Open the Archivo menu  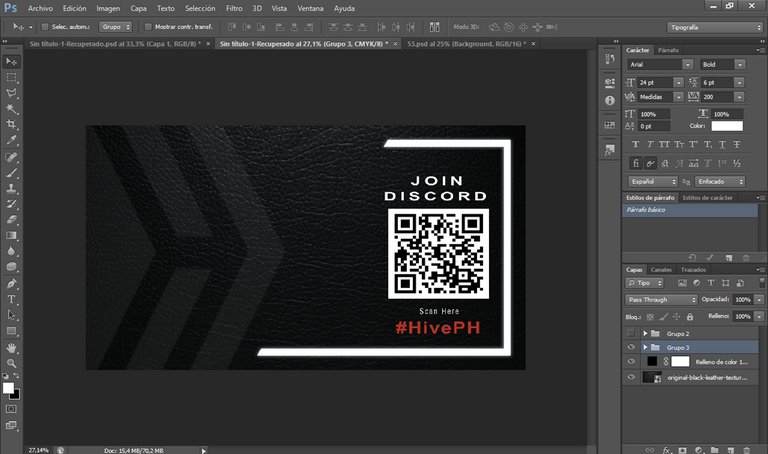click(x=40, y=8)
